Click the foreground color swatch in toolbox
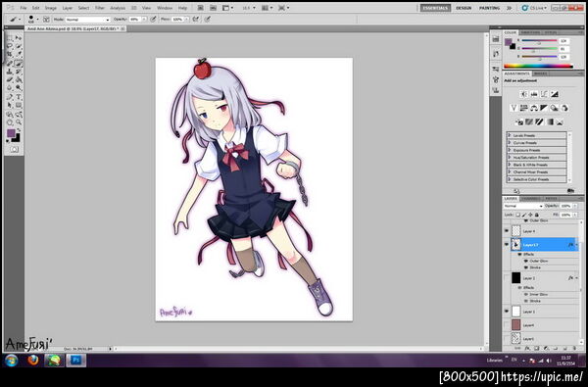The width and height of the screenshot is (588, 387). (11, 132)
